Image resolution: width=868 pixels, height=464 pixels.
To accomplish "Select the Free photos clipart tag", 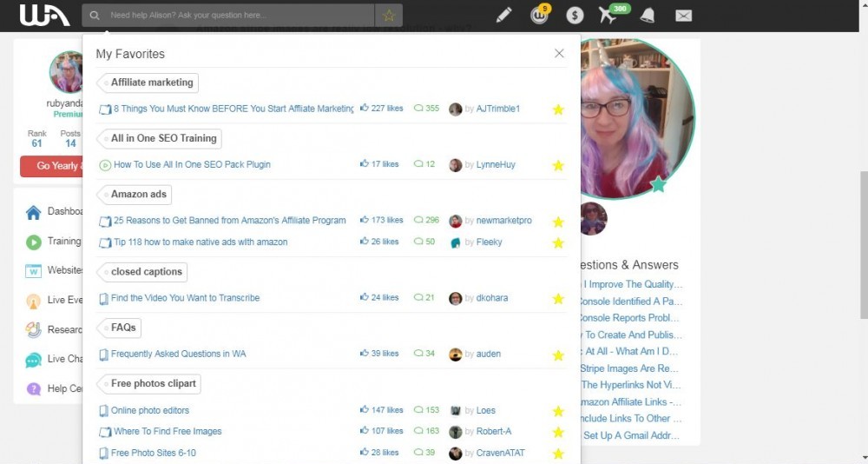I will click(149, 383).
